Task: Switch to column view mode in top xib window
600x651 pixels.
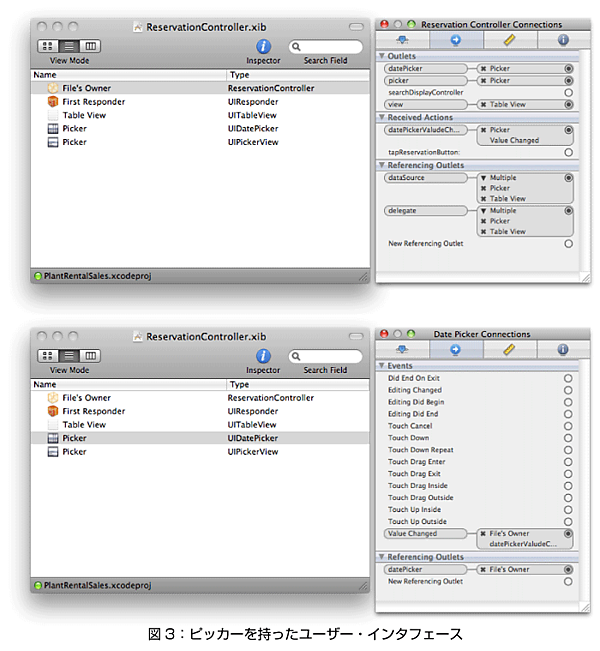Action: click(90, 46)
